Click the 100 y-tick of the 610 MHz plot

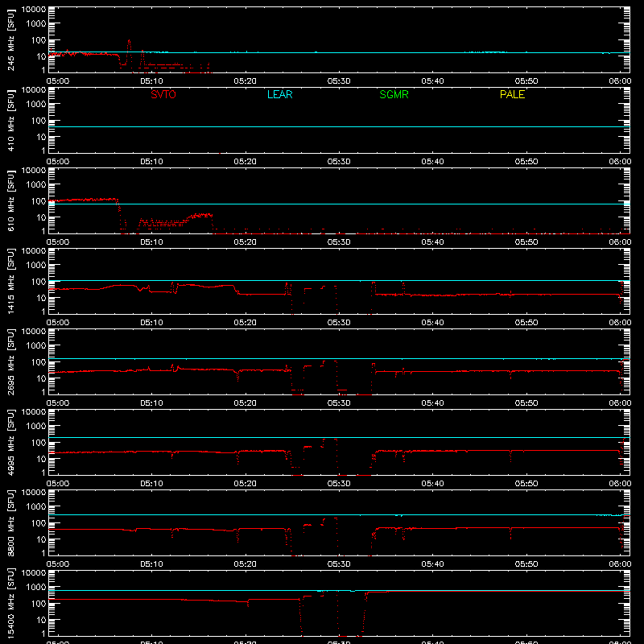click(x=39, y=201)
